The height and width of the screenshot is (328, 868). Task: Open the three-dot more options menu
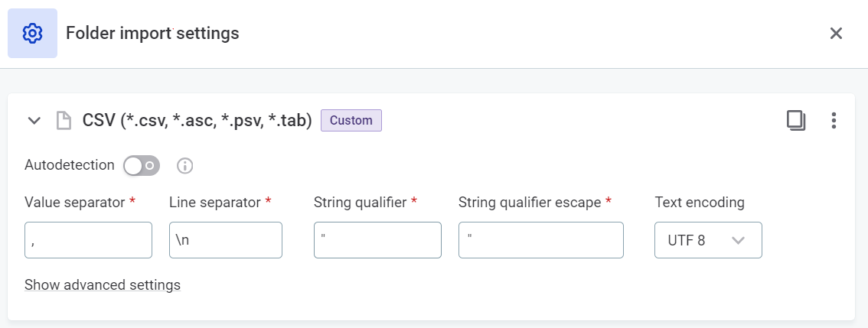click(x=834, y=121)
